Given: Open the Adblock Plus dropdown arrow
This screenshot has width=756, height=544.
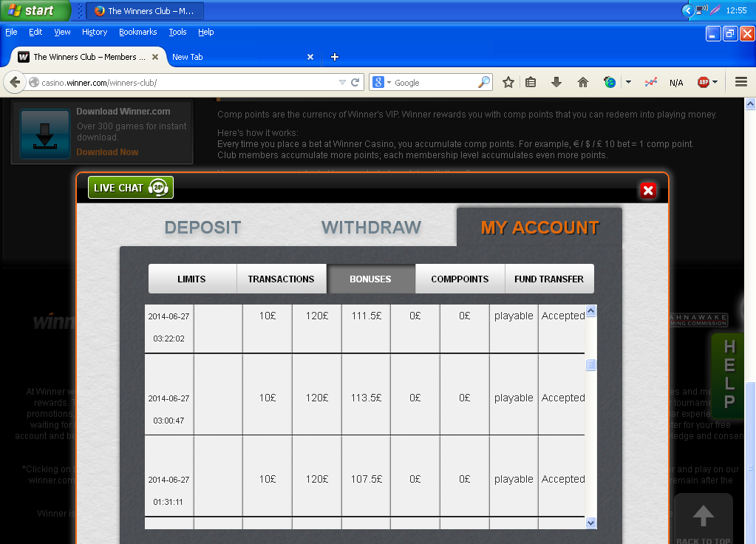Looking at the screenshot, I should (715, 83).
